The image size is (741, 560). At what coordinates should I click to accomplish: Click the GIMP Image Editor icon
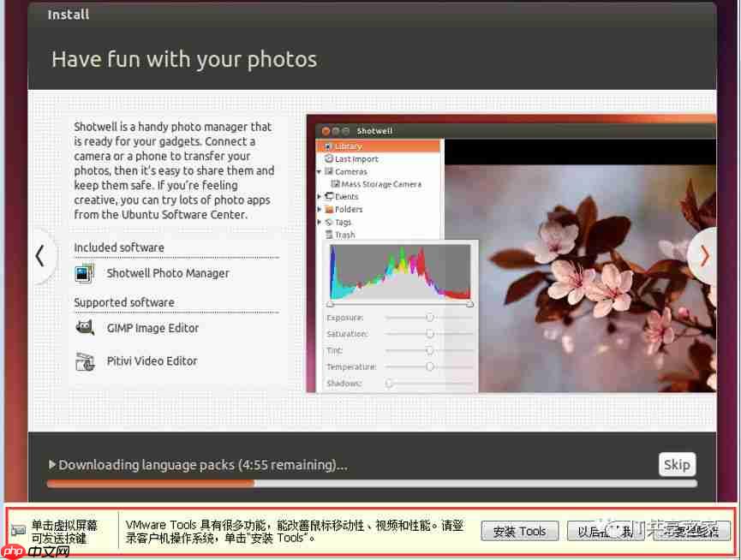(84, 327)
